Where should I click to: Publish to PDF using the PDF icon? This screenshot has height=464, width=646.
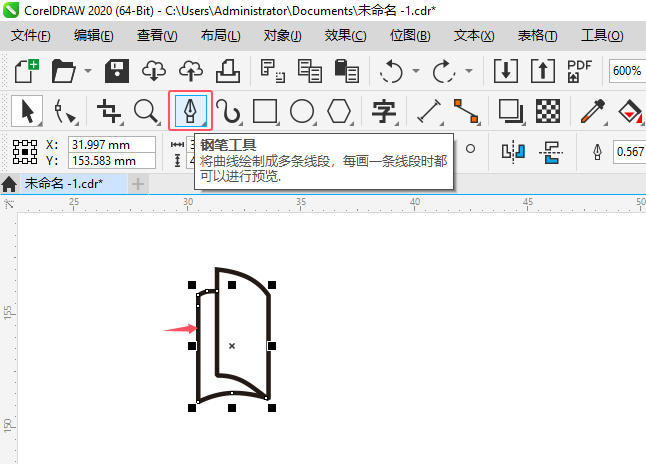pyautogui.click(x=579, y=71)
